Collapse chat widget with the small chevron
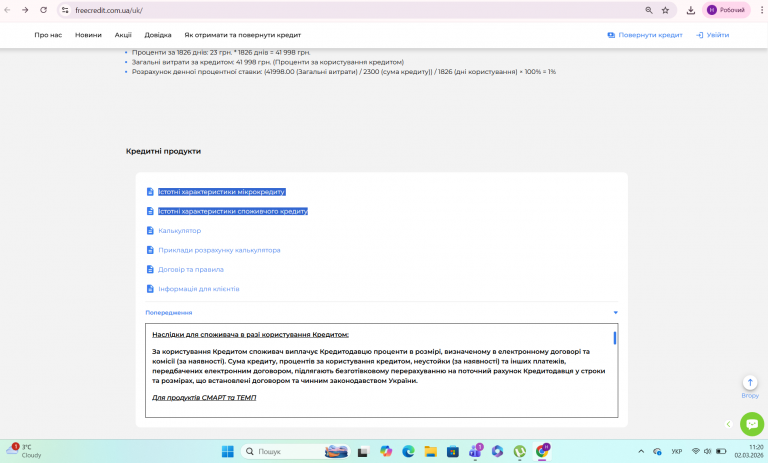The width and height of the screenshot is (768, 463). 728,424
